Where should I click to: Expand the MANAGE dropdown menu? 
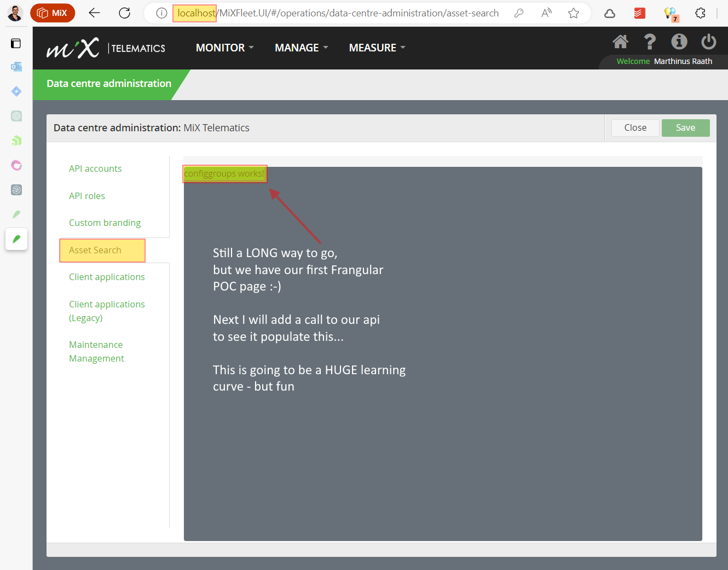pos(301,48)
